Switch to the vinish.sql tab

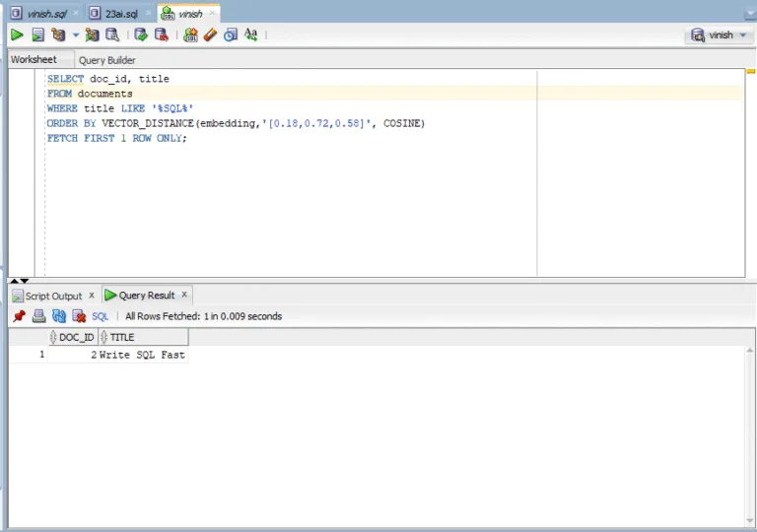[x=47, y=14]
